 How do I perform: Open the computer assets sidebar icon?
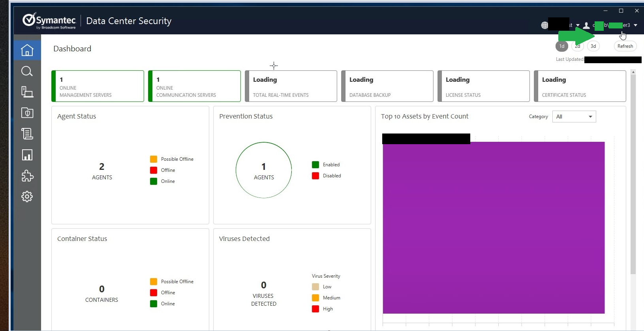[27, 92]
